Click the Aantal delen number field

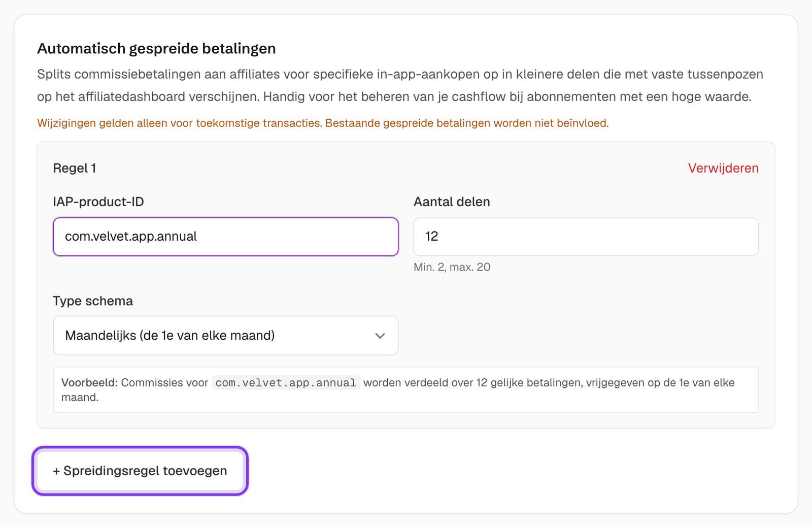586,237
